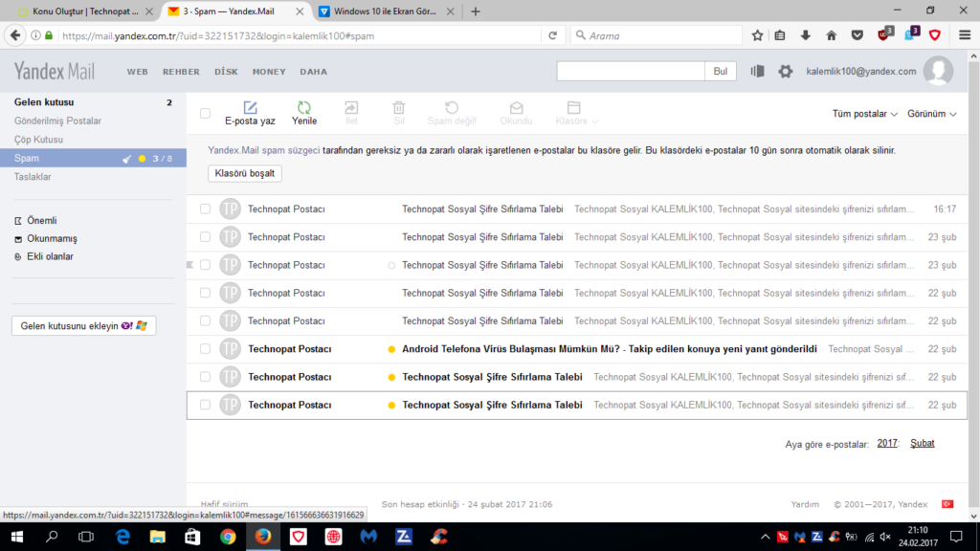Screen dimensions: 980x551
Task: Check the Android Telefona Virüs email checkbox
Action: [205, 348]
